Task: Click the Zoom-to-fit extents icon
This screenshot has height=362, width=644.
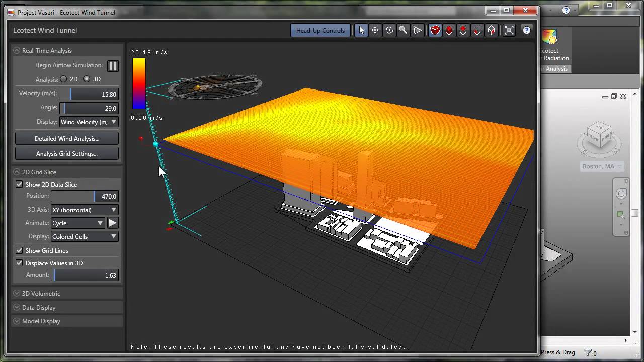Action: tap(509, 30)
